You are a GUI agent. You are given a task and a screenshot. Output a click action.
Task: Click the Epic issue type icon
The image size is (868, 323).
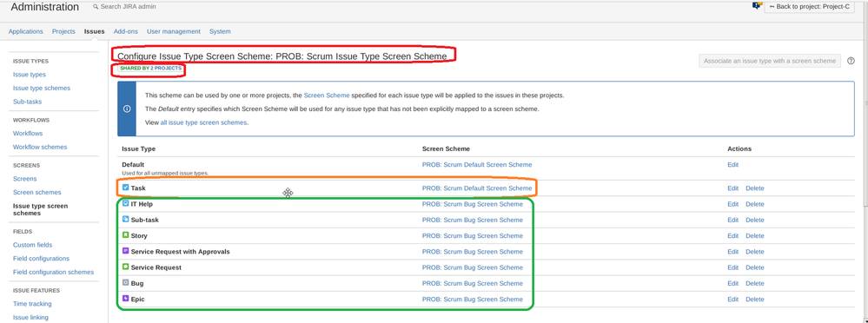125,299
